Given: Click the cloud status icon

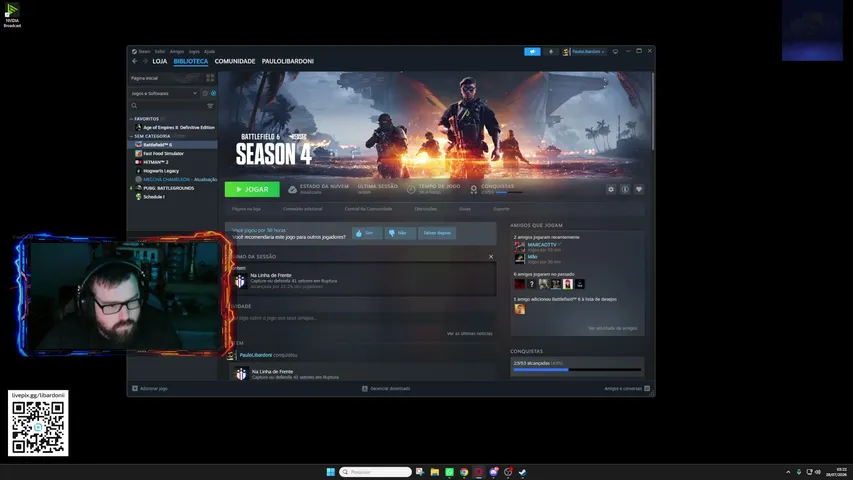Looking at the screenshot, I should click(x=292, y=189).
